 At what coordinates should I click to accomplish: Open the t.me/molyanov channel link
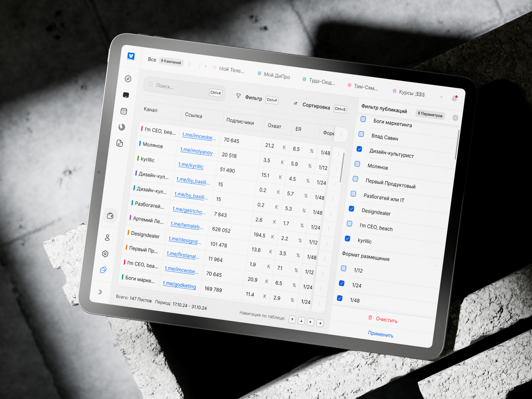(197, 151)
